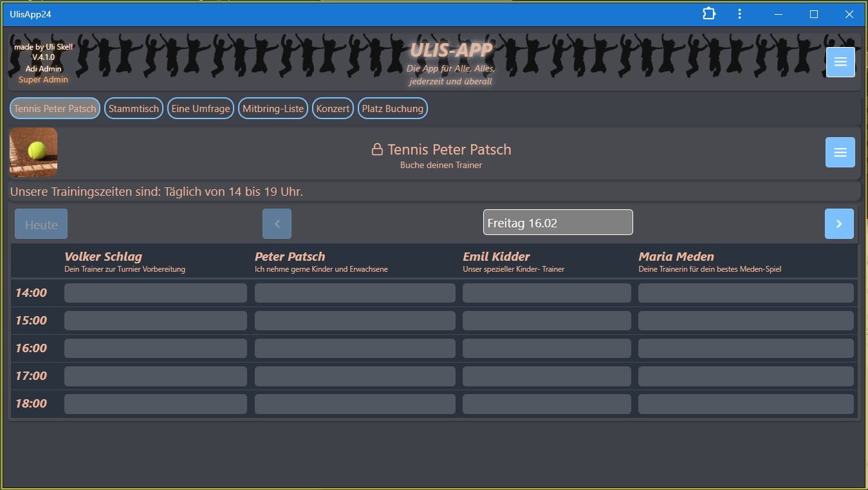Switch to Platz Buchung tab
Image resolution: width=868 pixels, height=490 pixels.
pyautogui.click(x=392, y=108)
